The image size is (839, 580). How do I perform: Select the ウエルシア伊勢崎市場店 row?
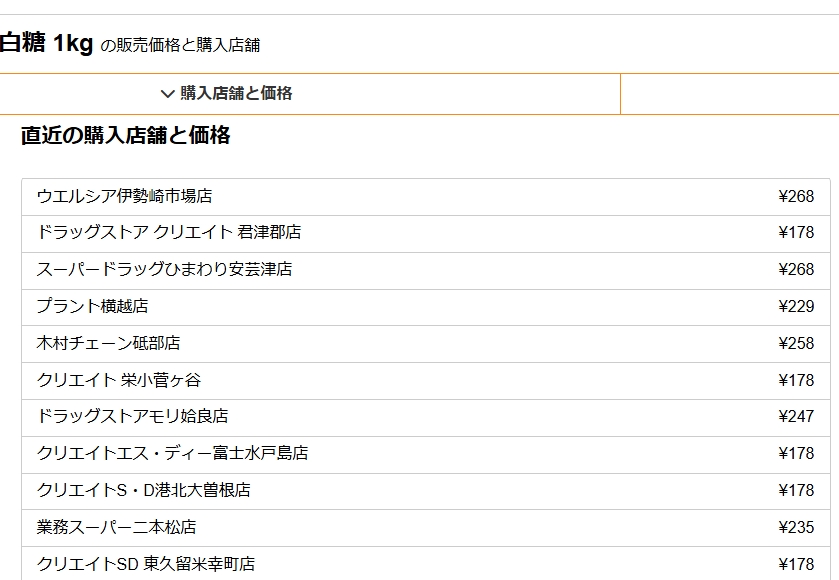pyautogui.click(x=426, y=197)
